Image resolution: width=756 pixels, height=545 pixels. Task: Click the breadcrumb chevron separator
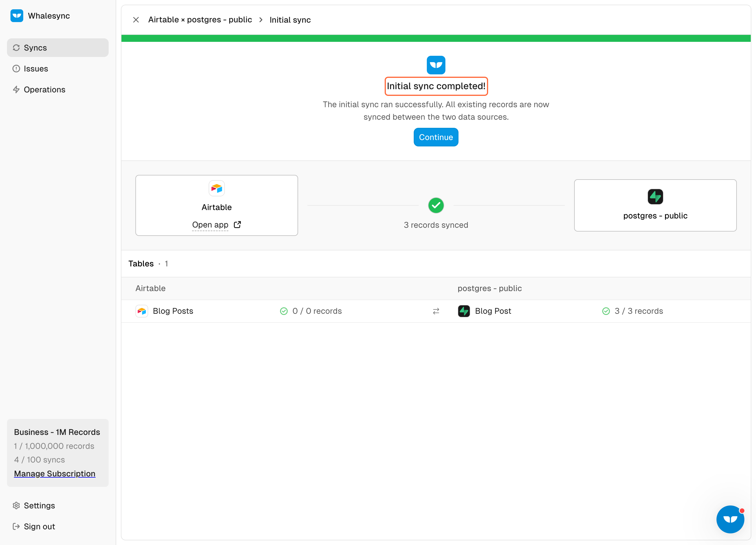[261, 20]
